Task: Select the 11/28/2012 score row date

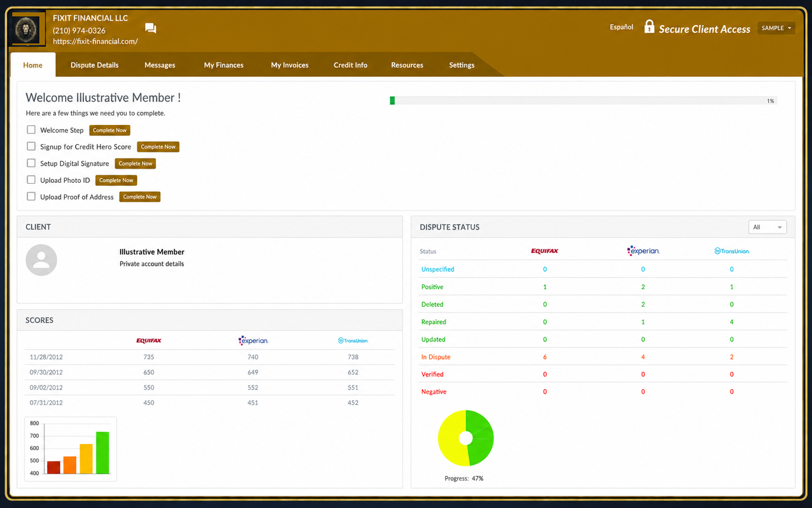Action: [46, 357]
